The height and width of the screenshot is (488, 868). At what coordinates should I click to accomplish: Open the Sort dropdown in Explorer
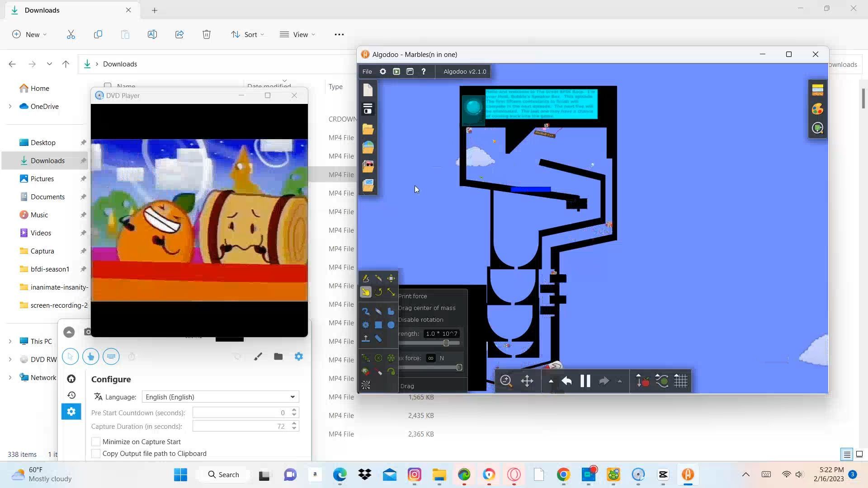[x=248, y=35]
